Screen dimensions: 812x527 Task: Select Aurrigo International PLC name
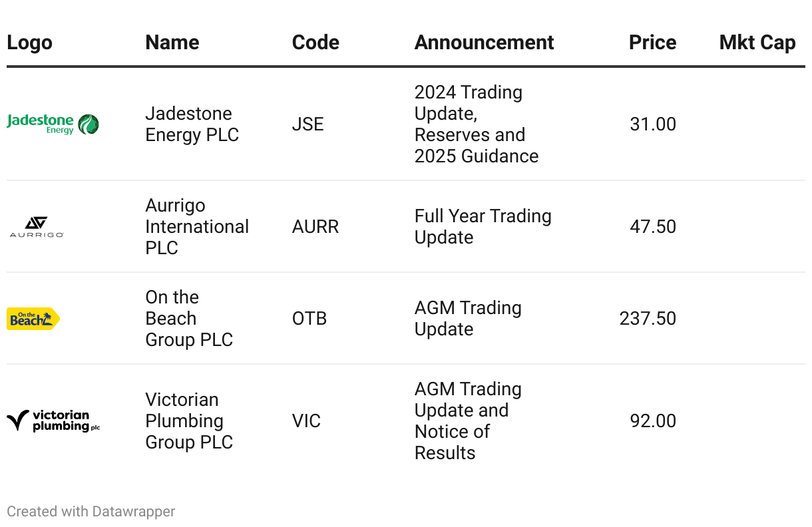(196, 226)
